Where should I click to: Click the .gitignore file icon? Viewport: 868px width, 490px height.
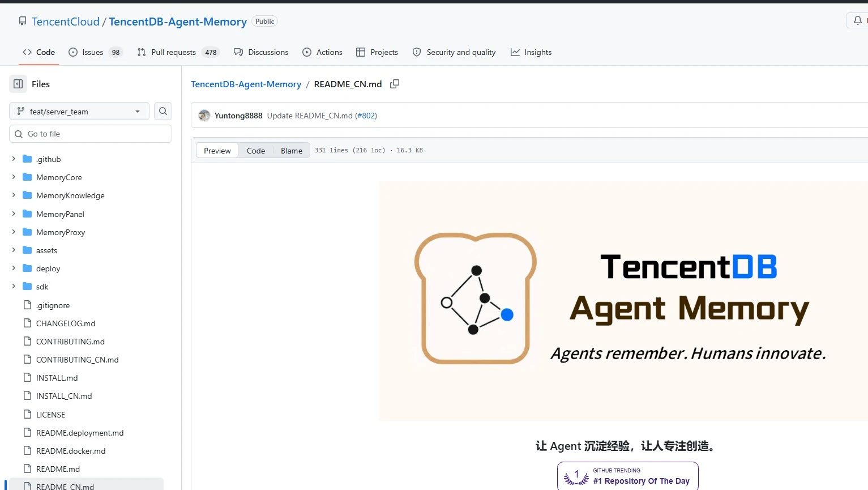(27, 305)
